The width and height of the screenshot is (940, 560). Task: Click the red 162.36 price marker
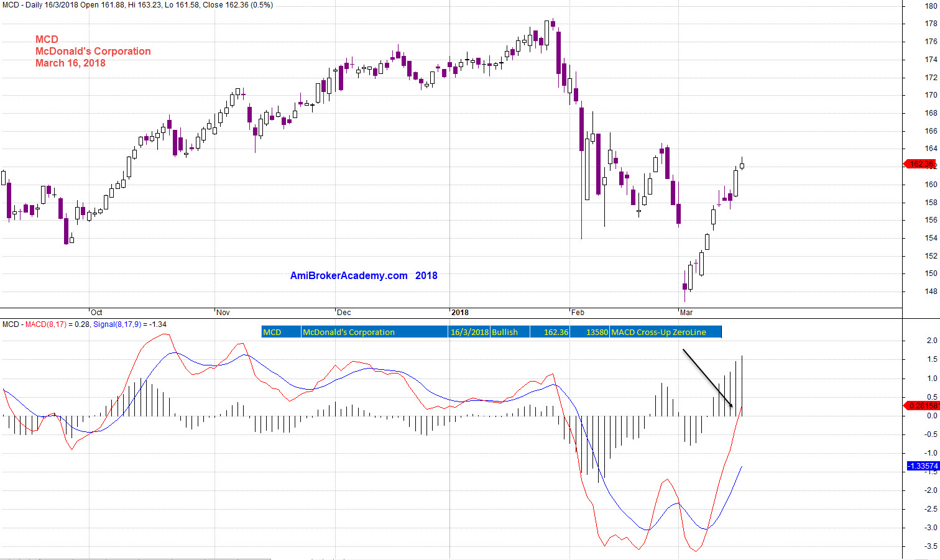(x=920, y=164)
